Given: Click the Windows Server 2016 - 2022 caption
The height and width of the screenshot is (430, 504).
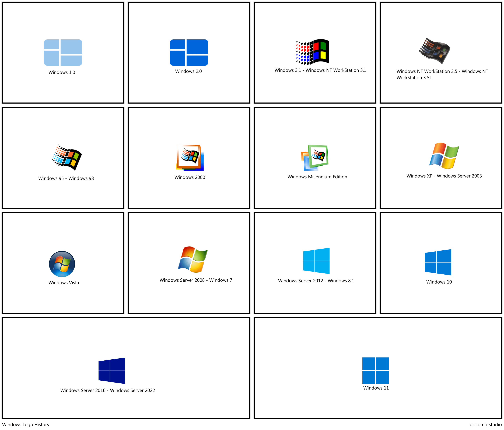Looking at the screenshot, I should click(107, 390).
